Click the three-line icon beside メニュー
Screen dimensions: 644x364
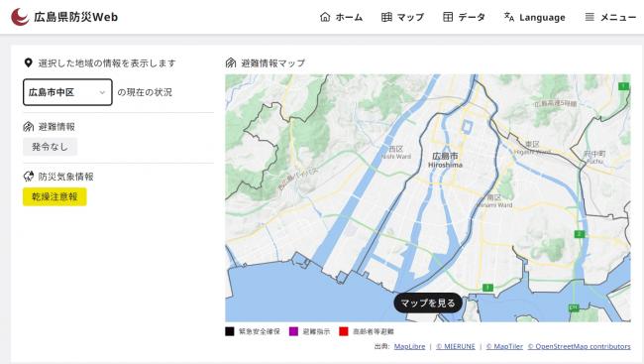[x=590, y=17]
